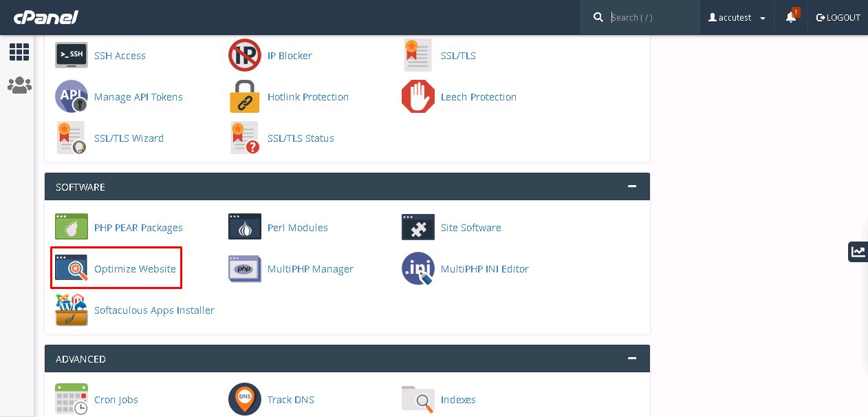This screenshot has width=868, height=417.
Task: Click the ADVANCED section header text
Action: point(80,359)
